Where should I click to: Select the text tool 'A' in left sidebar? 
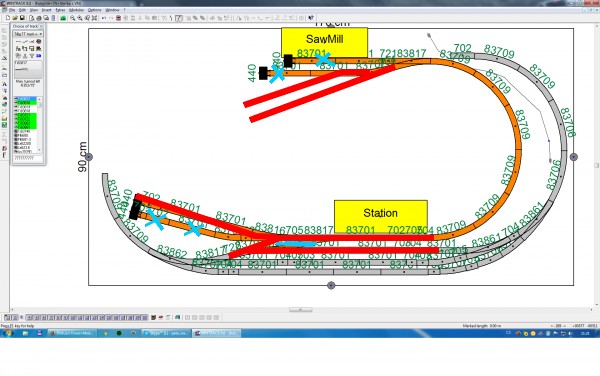[4, 84]
